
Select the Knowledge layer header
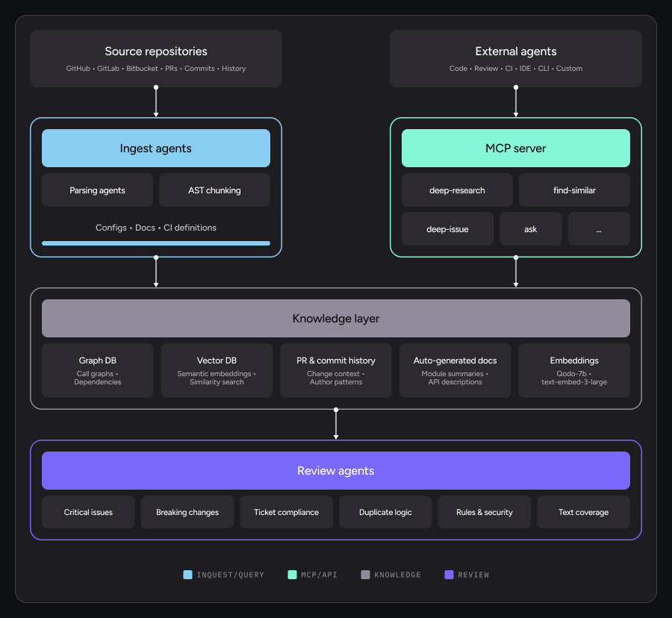tap(336, 318)
